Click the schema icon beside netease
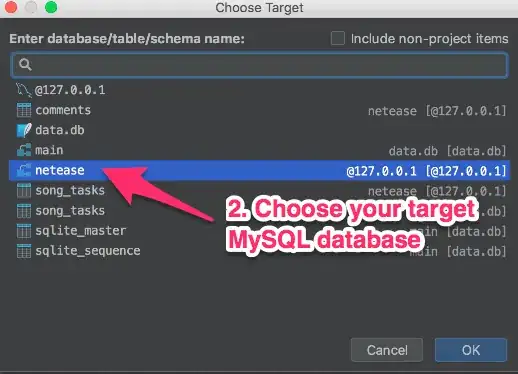 (24, 170)
